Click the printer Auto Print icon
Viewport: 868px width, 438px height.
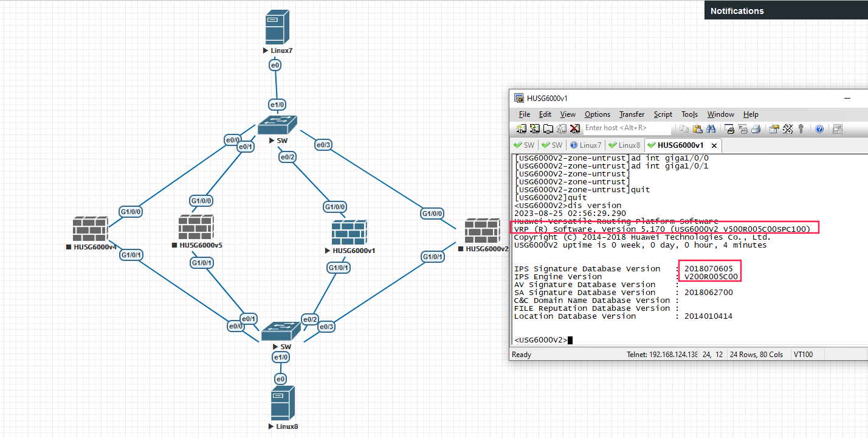tap(756, 128)
